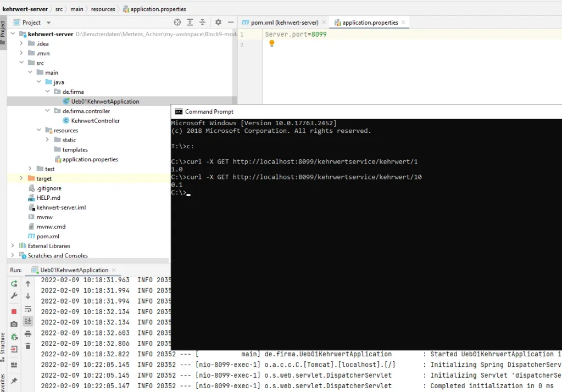Viewport: 562px width, 392px height.
Task: Collapse the de.firma package
Action: 47,91
